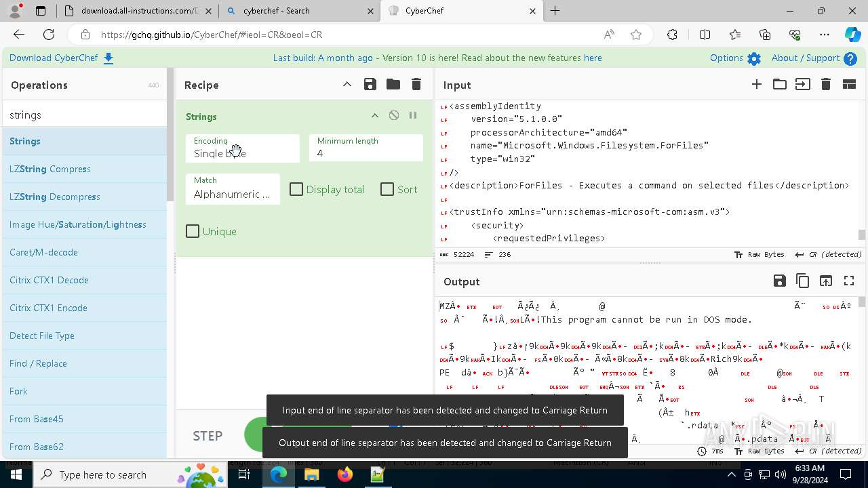Select the CyberChef browser tab

(x=461, y=11)
